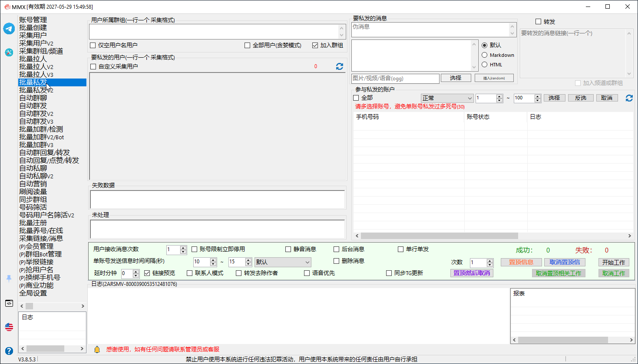Click the 反选 invert selection button
Viewport: 638px width, 364px height.
point(581,98)
